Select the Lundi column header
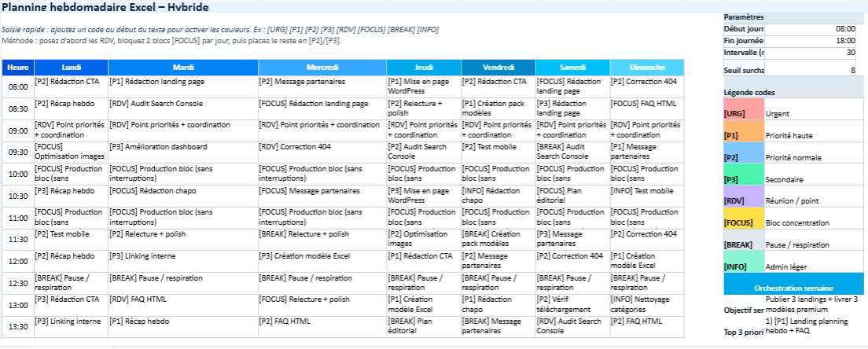Viewport: 868px width, 349px height. [71, 68]
